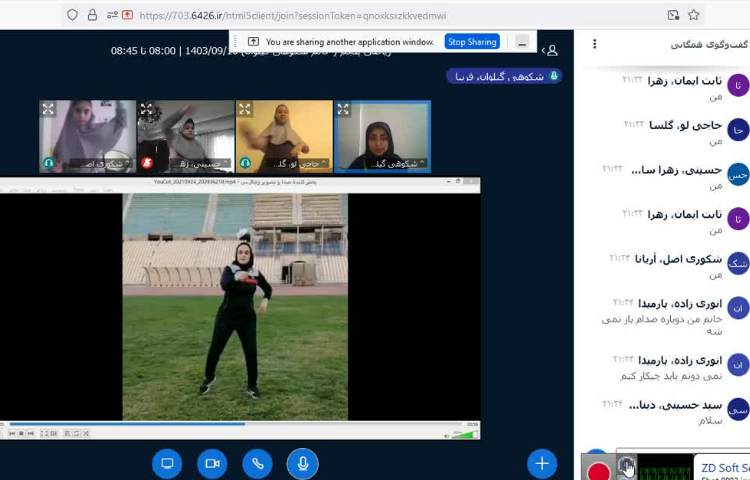Click the webcam capture icon of the screen recorder
This screenshot has width=750, height=480.
(x=626, y=465)
